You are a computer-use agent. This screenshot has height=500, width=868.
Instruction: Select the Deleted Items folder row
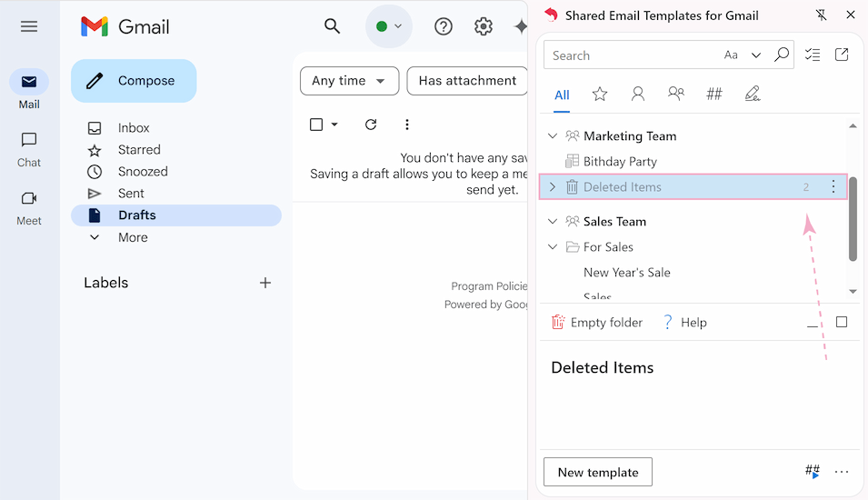[693, 186]
